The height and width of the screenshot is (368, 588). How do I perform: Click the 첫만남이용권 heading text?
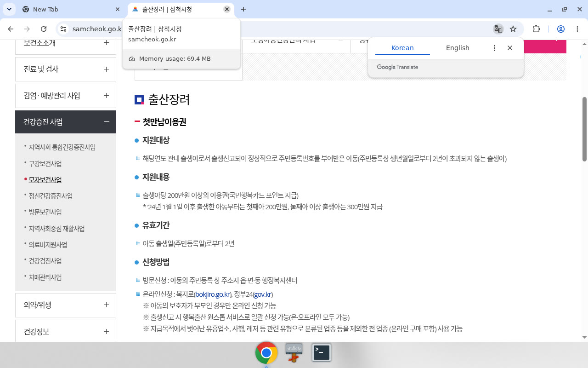(x=164, y=122)
